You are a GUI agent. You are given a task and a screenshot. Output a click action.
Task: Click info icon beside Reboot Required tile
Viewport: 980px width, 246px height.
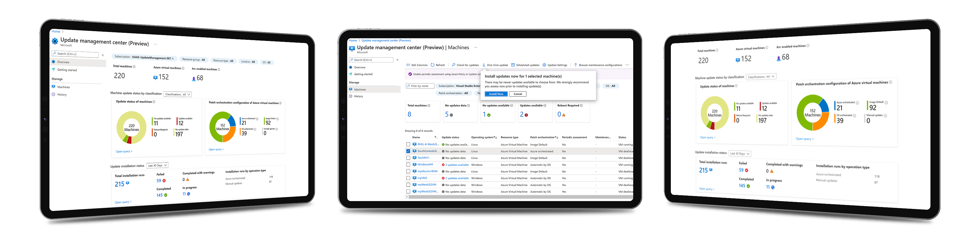click(581, 106)
